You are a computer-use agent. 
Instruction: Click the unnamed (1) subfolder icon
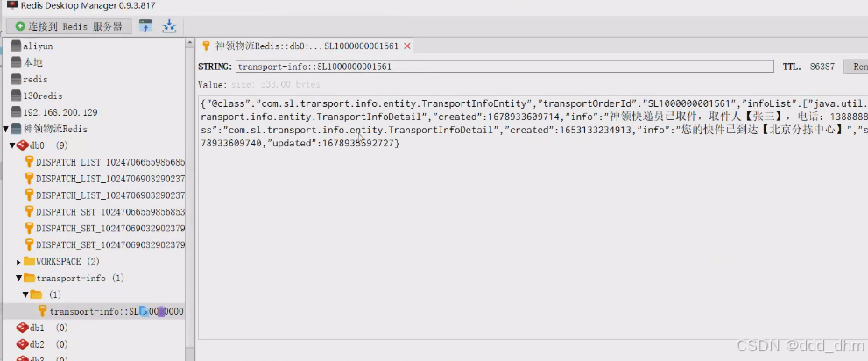click(x=36, y=294)
